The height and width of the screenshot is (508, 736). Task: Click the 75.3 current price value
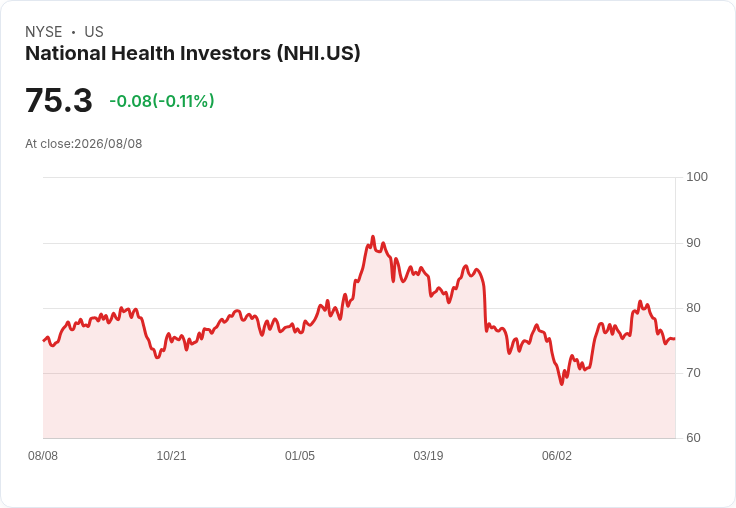(x=59, y=100)
